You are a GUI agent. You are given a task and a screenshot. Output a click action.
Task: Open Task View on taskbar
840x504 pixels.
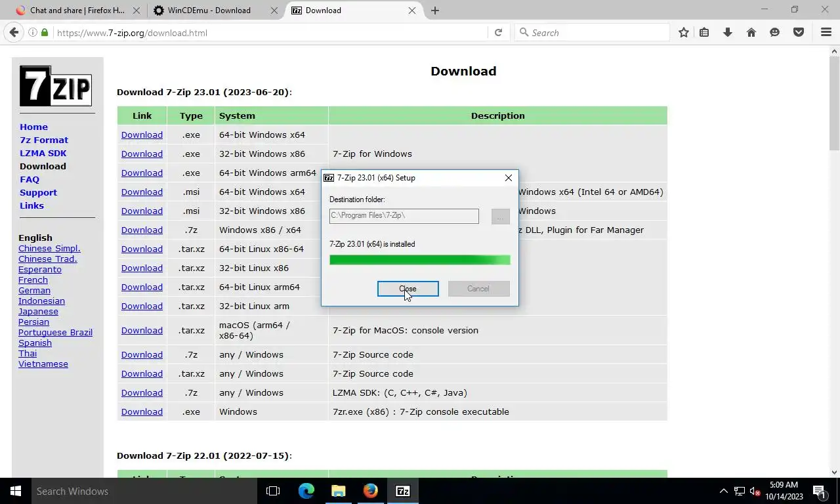[273, 491]
